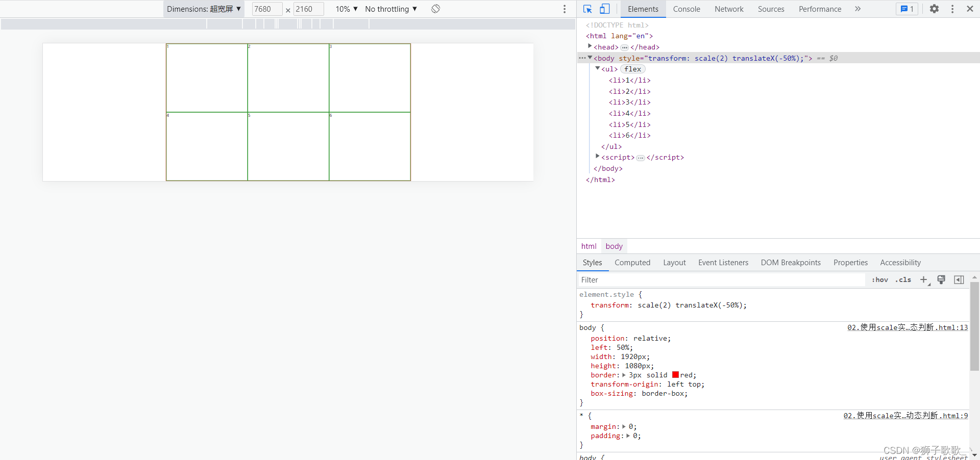The width and height of the screenshot is (980, 460).
Task: Switch to the Console tab
Action: pyautogui.click(x=687, y=9)
